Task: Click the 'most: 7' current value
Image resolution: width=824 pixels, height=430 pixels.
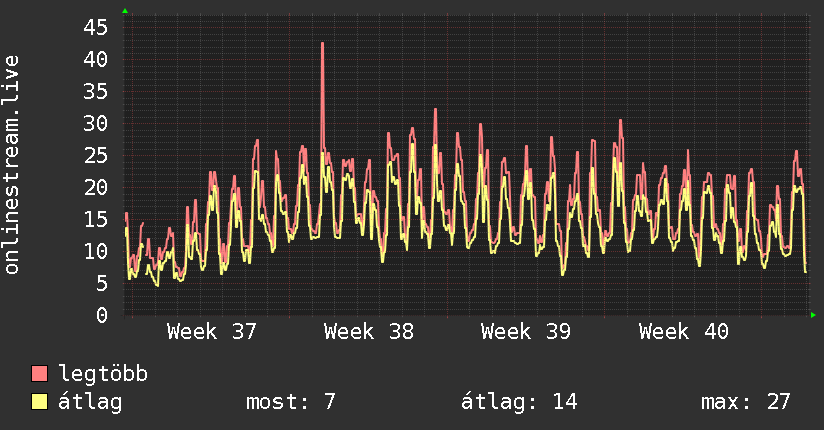Action: coord(291,402)
